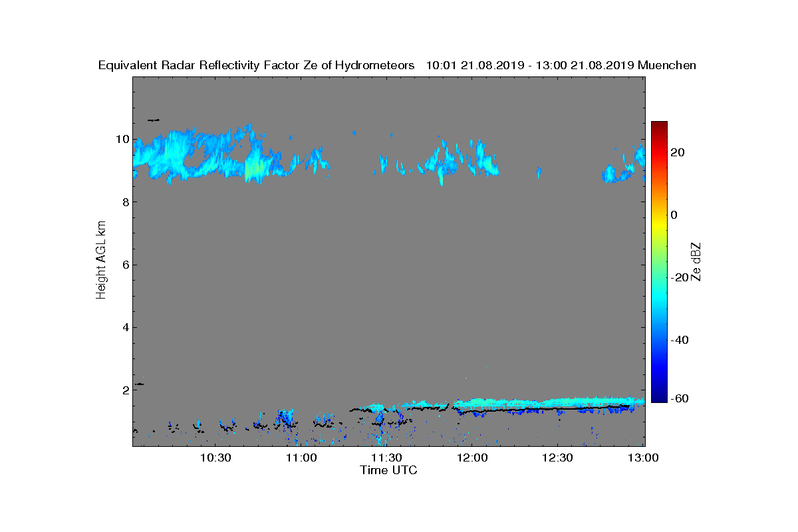Click the 6 km height tick label
The height and width of the screenshot is (532, 798).
(125, 265)
